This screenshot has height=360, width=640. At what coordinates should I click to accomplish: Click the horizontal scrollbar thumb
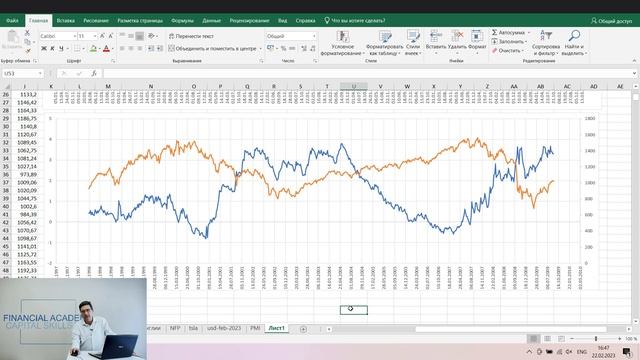[511, 329]
